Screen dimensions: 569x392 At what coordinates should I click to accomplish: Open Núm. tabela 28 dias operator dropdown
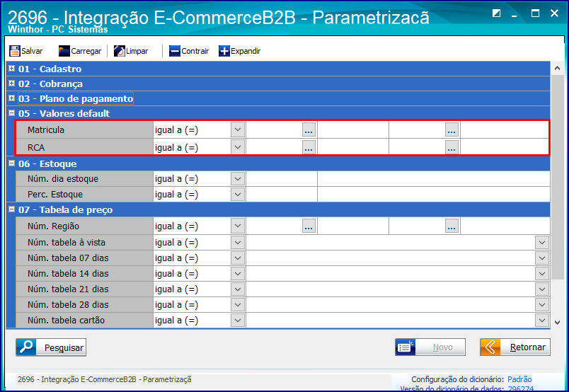[x=238, y=304]
